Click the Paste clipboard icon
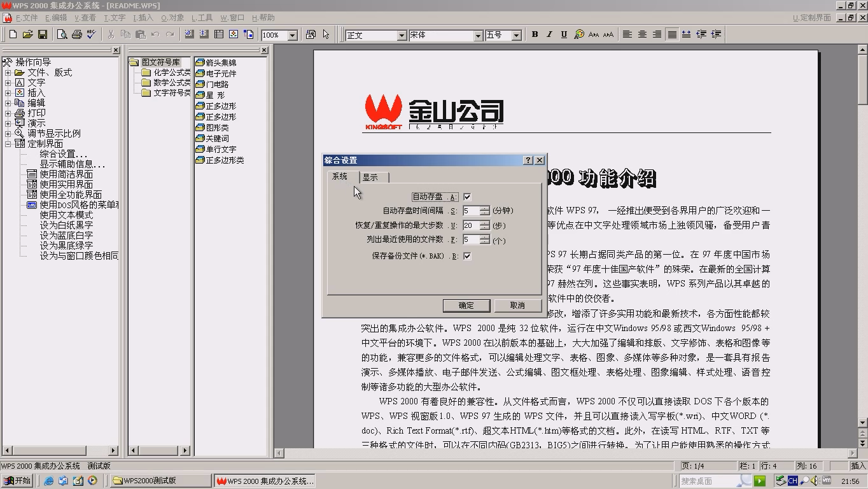This screenshot has height=489, width=868. [141, 34]
